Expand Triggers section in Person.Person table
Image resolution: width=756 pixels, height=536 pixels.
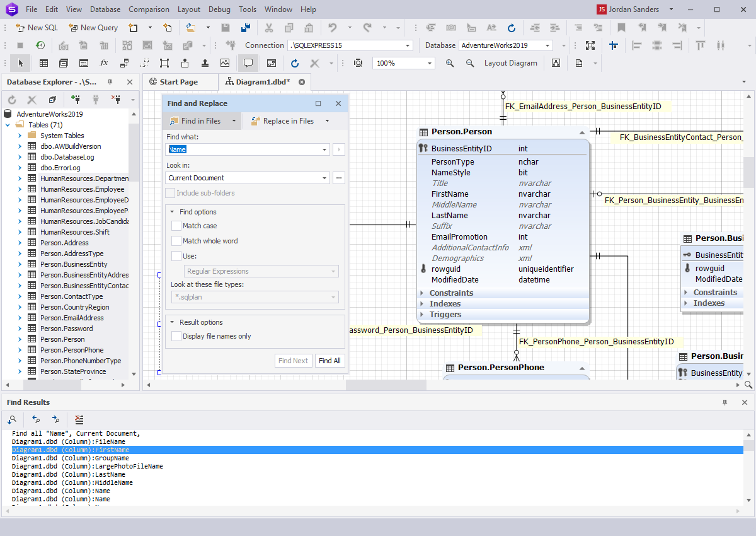423,315
